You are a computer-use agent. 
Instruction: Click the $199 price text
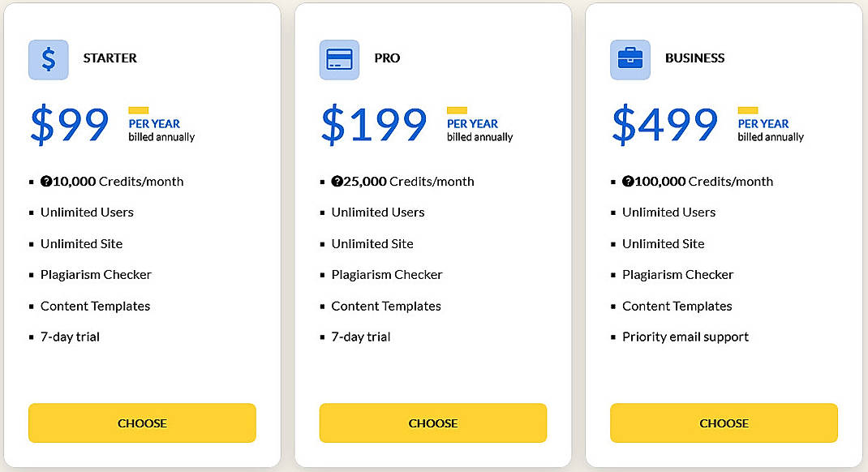(x=373, y=123)
